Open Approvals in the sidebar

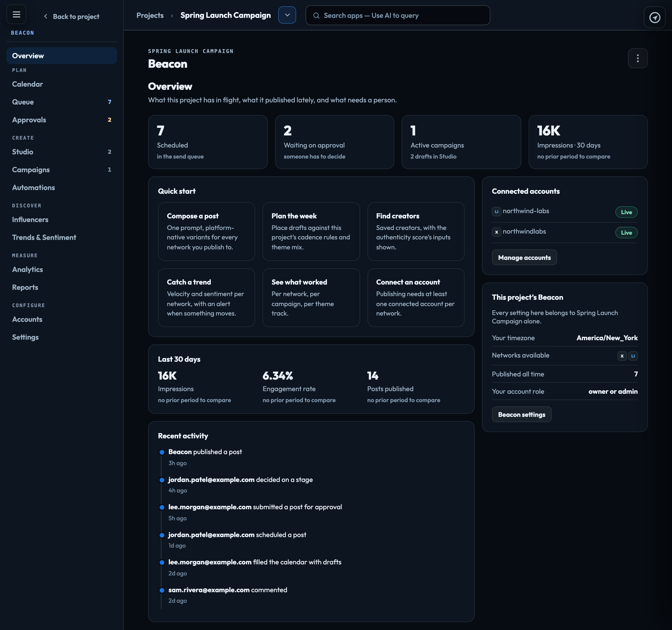pyautogui.click(x=61, y=120)
